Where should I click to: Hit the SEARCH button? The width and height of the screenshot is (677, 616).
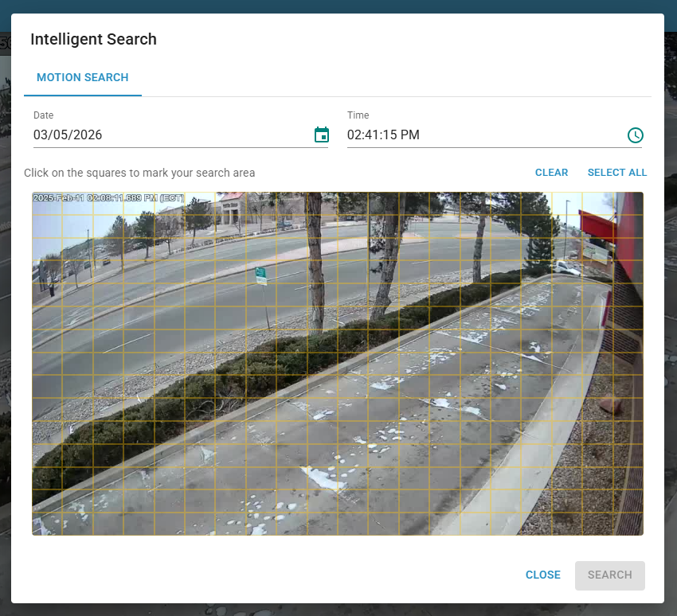tap(609, 575)
